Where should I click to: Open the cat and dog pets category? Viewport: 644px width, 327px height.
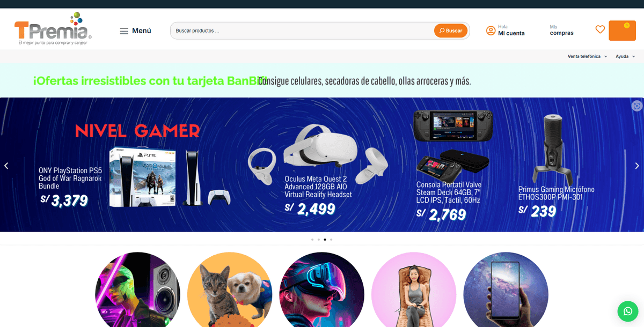[230, 289]
